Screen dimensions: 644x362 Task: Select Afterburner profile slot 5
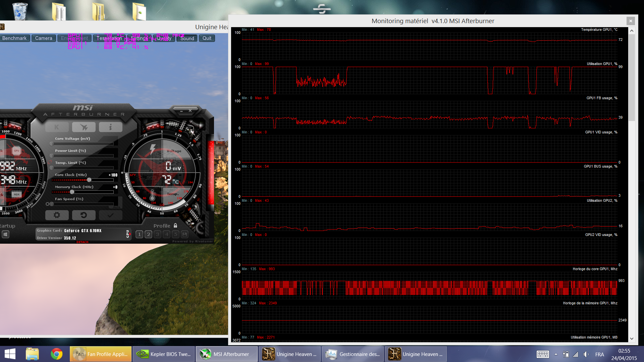point(176,234)
